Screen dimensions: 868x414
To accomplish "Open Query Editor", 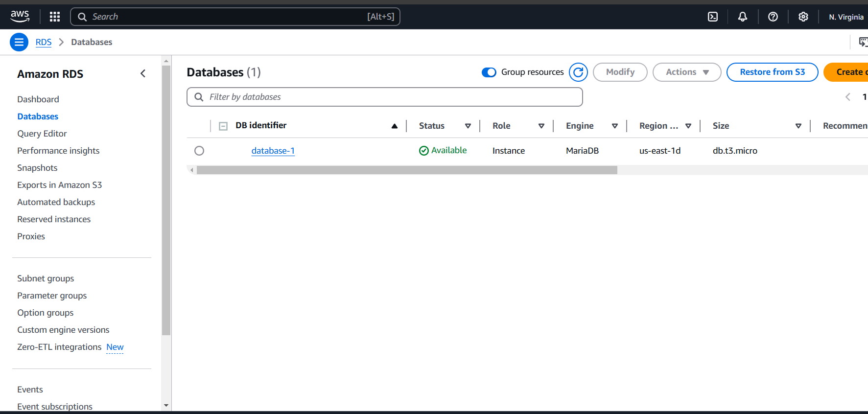I will (42, 134).
